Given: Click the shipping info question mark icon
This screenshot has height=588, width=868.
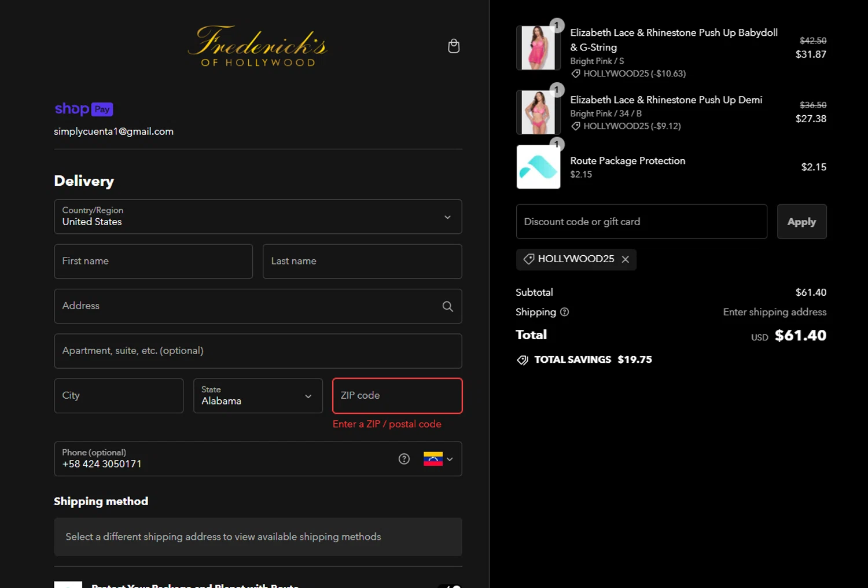Looking at the screenshot, I should point(564,312).
